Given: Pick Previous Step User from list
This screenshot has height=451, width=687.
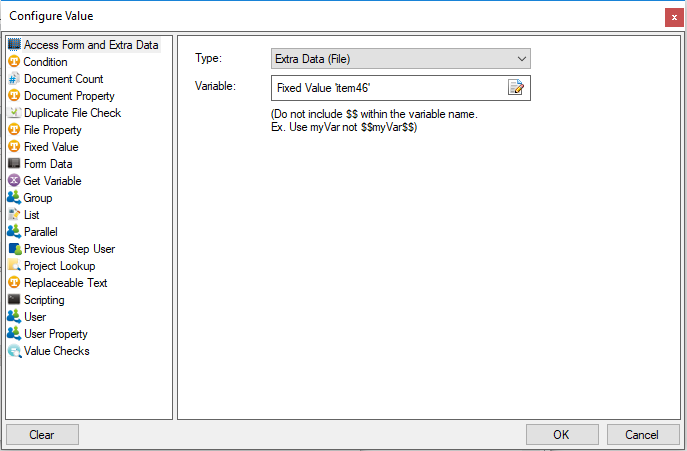Looking at the screenshot, I should [x=69, y=249].
